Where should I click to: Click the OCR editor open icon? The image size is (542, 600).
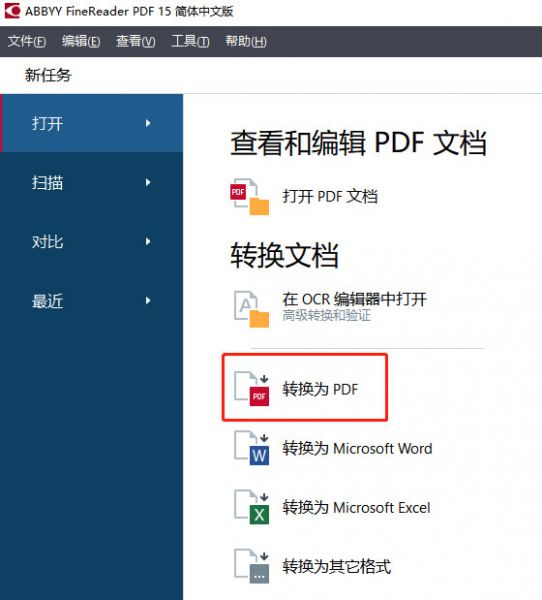click(251, 309)
